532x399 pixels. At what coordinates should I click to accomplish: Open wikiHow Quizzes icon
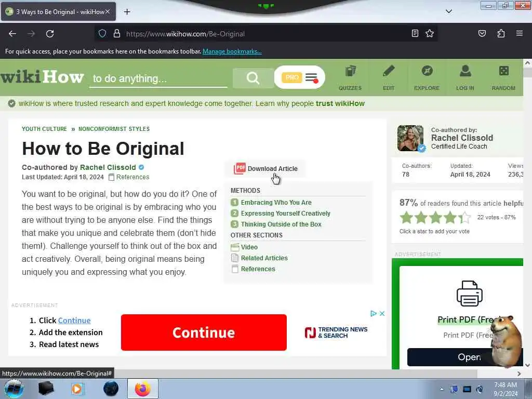(350, 78)
